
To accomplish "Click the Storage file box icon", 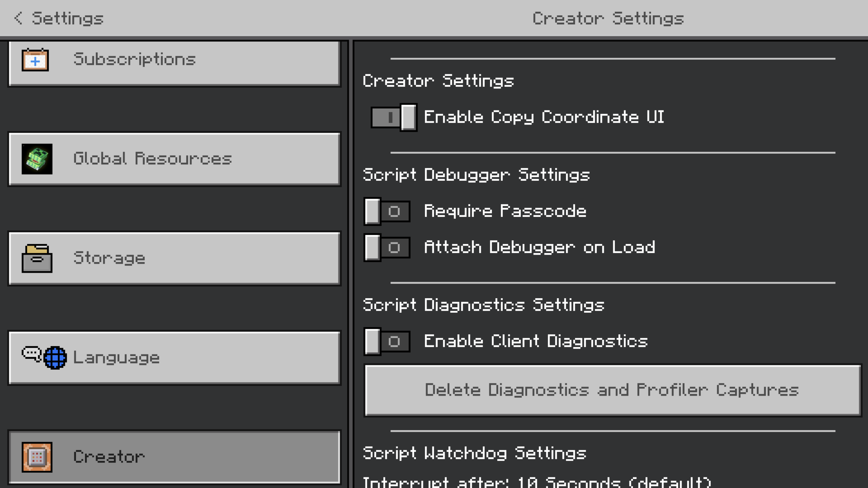I will click(37, 259).
